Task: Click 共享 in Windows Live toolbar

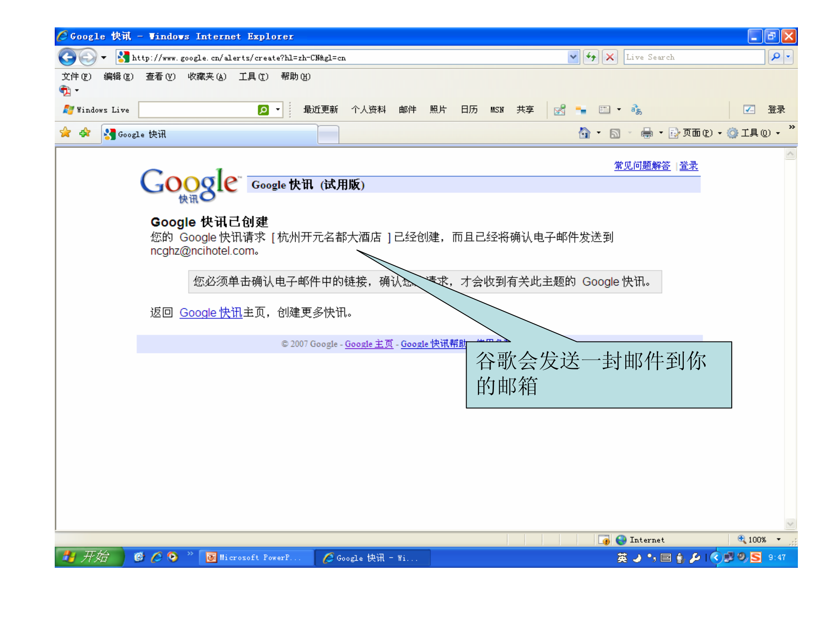Action: [525, 110]
